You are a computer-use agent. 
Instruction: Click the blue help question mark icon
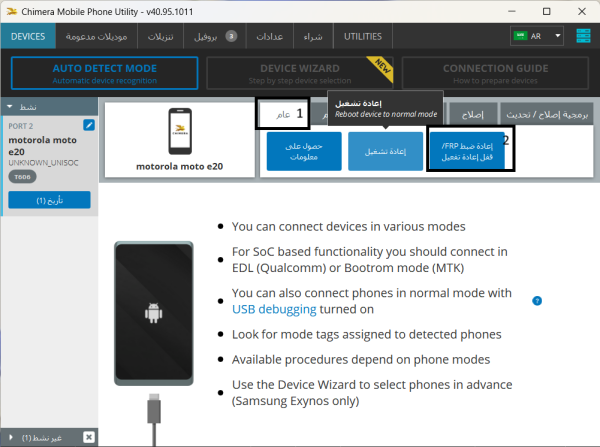(537, 301)
